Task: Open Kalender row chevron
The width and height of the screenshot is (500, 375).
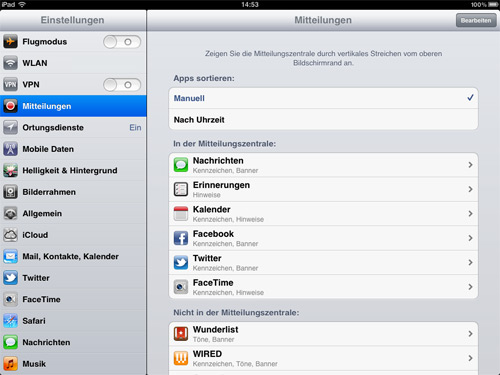Action: (x=470, y=213)
